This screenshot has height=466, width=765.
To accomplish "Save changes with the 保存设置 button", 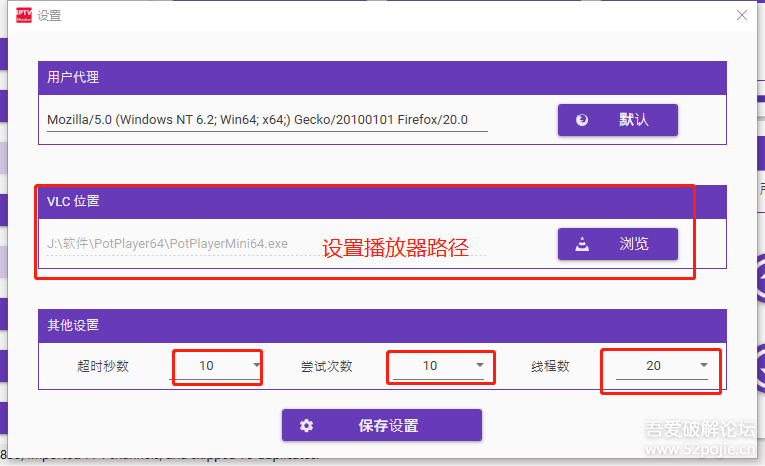I will coord(381,425).
